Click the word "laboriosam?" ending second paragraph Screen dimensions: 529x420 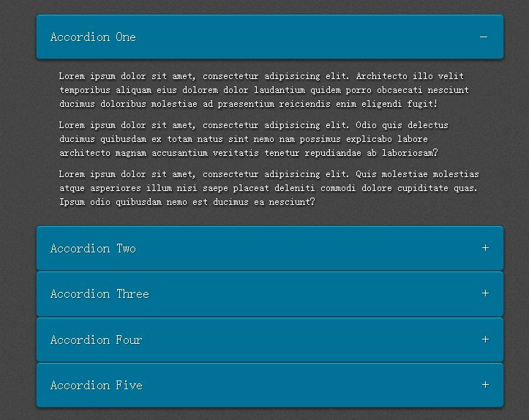(410, 153)
